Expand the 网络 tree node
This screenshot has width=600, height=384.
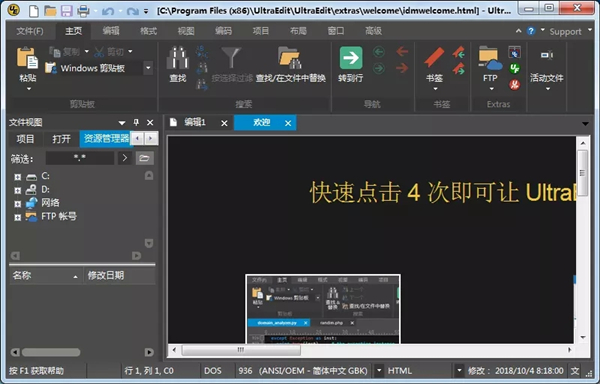(18, 204)
